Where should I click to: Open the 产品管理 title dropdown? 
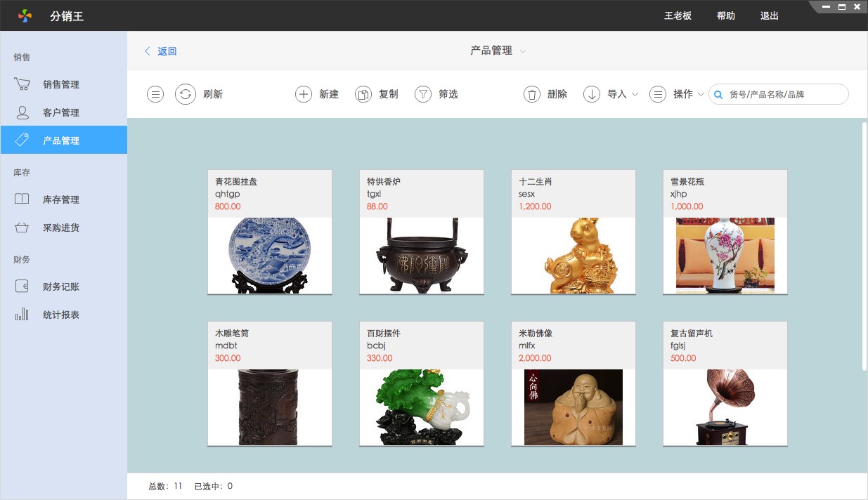click(522, 51)
